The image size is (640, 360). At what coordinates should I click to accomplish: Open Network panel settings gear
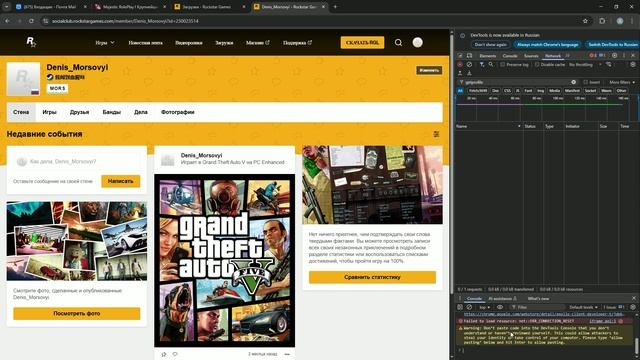tap(633, 64)
